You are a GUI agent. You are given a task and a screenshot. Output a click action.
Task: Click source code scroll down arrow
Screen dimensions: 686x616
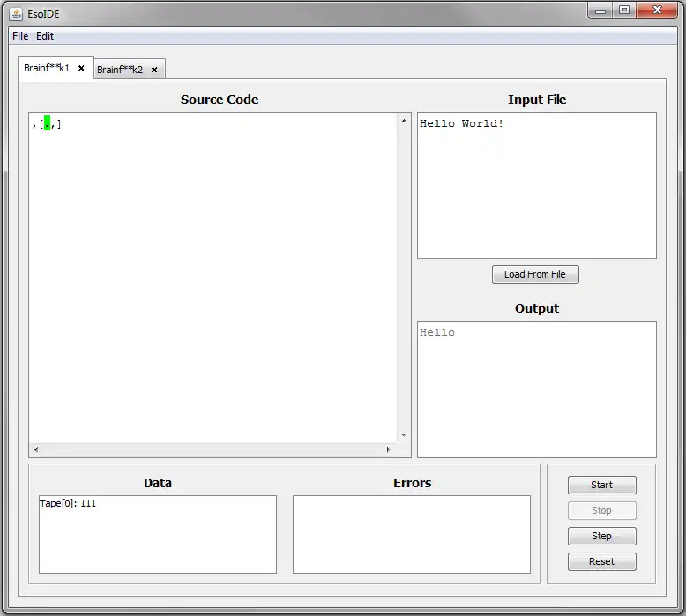point(404,435)
